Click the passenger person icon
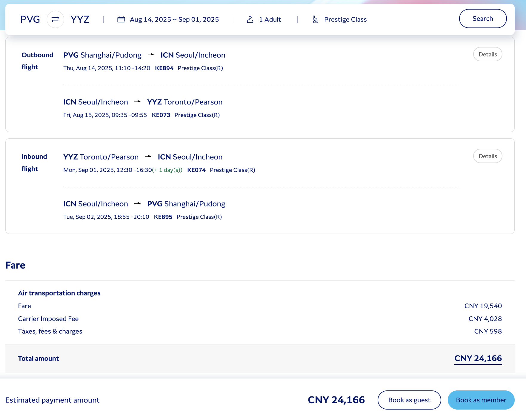The width and height of the screenshot is (526, 420). tap(250, 19)
